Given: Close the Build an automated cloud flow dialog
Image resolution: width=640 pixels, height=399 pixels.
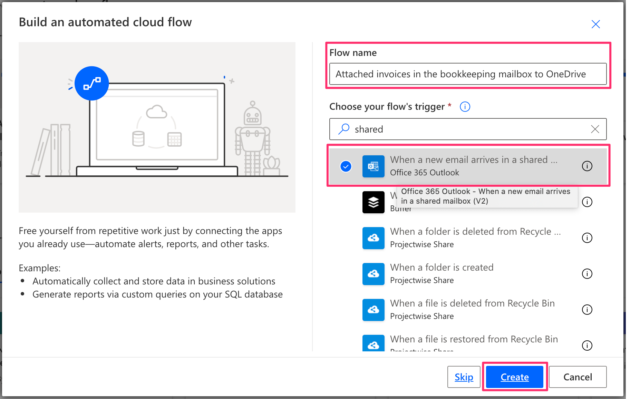Looking at the screenshot, I should [596, 24].
